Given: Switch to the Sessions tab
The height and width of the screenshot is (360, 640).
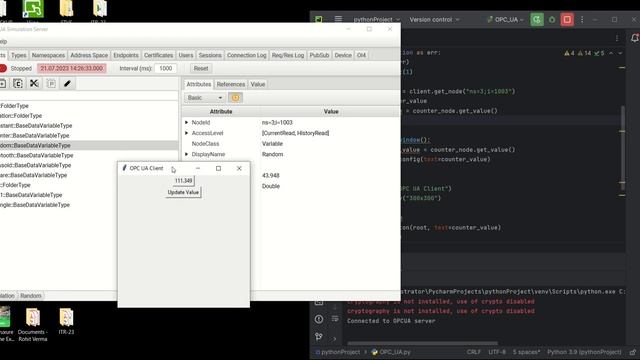Looking at the screenshot, I should tap(210, 55).
